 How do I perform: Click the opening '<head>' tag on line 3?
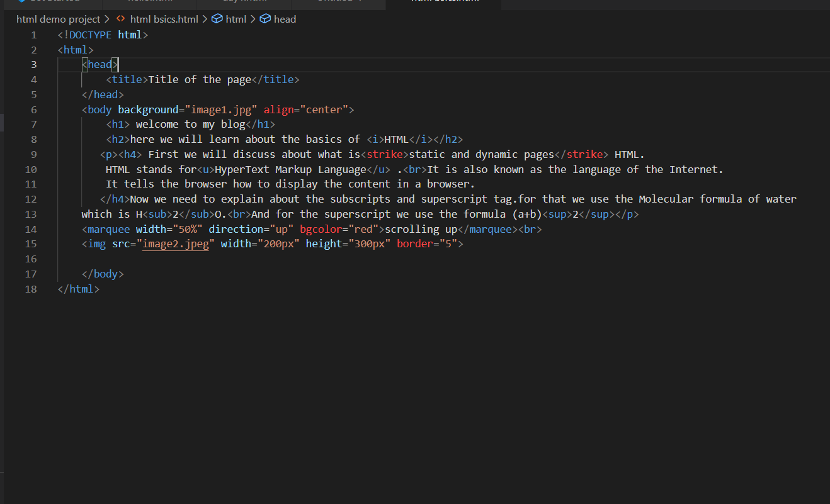100,64
